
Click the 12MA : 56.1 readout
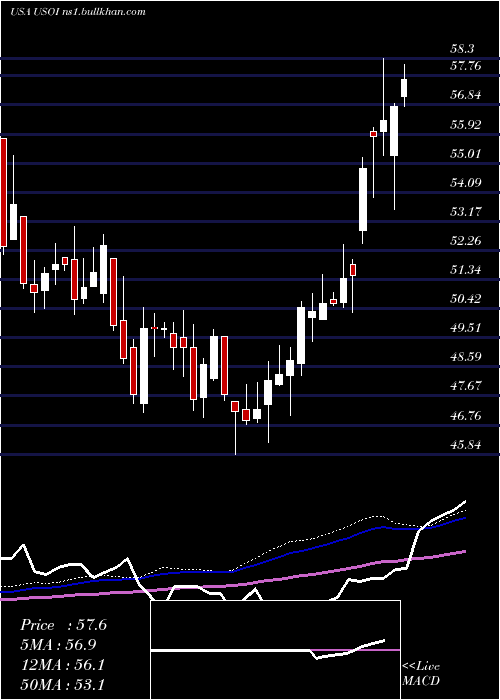click(62, 665)
